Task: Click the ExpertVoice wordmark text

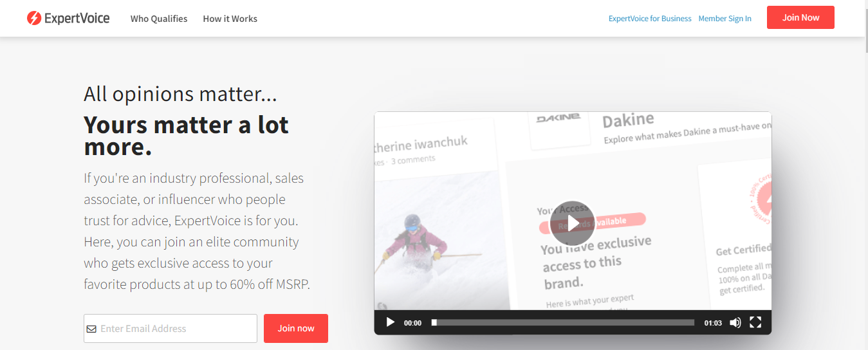Action: tap(77, 19)
